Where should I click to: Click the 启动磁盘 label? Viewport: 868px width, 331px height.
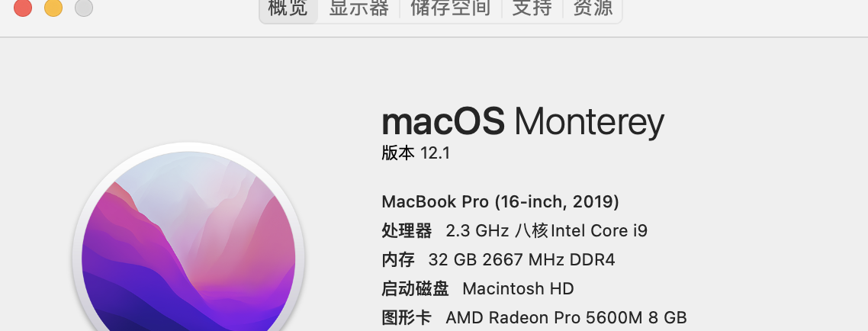coord(415,289)
